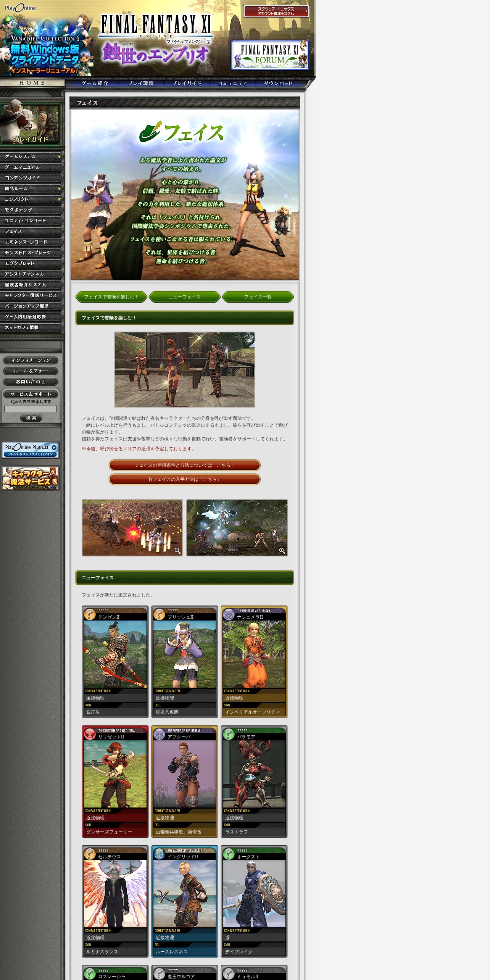Open the Square Enix account management system button
This screenshot has width=490, height=980.
pos(276,11)
